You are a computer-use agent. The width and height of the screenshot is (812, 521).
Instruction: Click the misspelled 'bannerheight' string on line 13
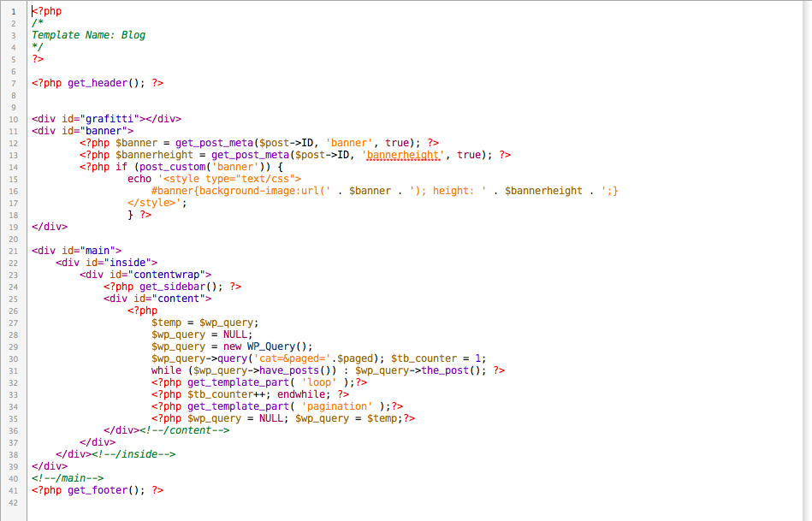tap(402, 155)
